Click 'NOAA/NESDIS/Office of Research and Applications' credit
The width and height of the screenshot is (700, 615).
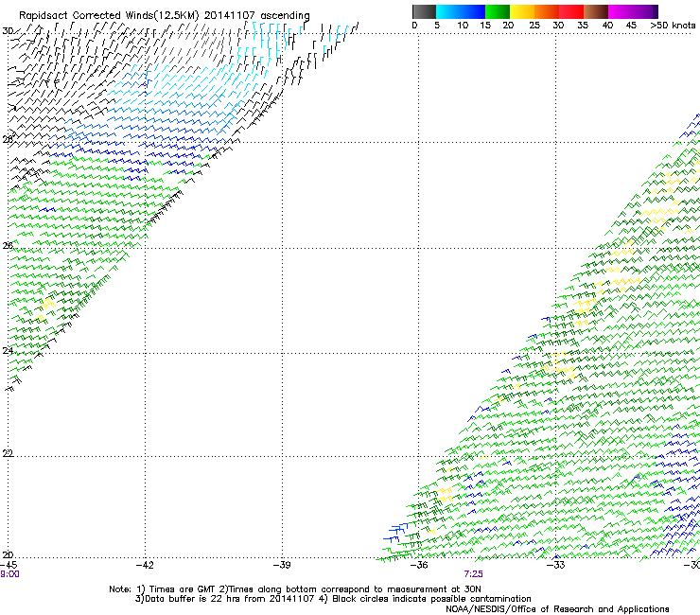[557, 609]
